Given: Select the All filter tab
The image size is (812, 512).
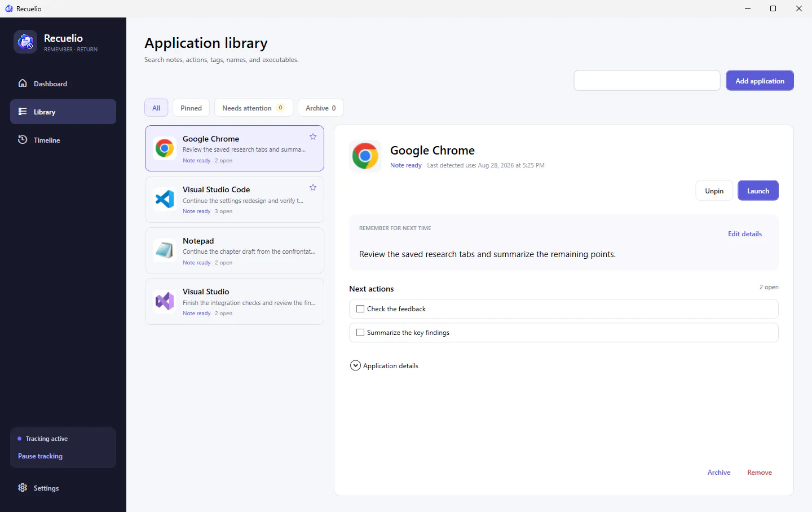Looking at the screenshot, I should (156, 108).
